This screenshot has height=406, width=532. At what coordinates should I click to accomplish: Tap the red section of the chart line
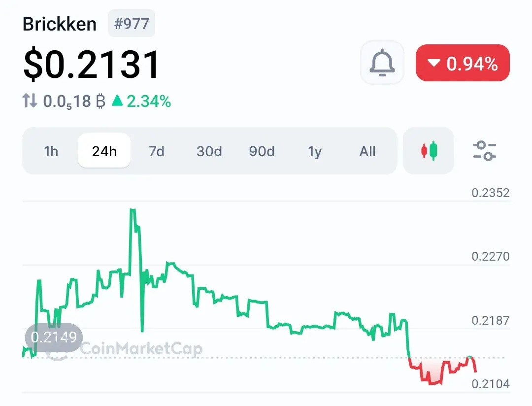(442, 371)
